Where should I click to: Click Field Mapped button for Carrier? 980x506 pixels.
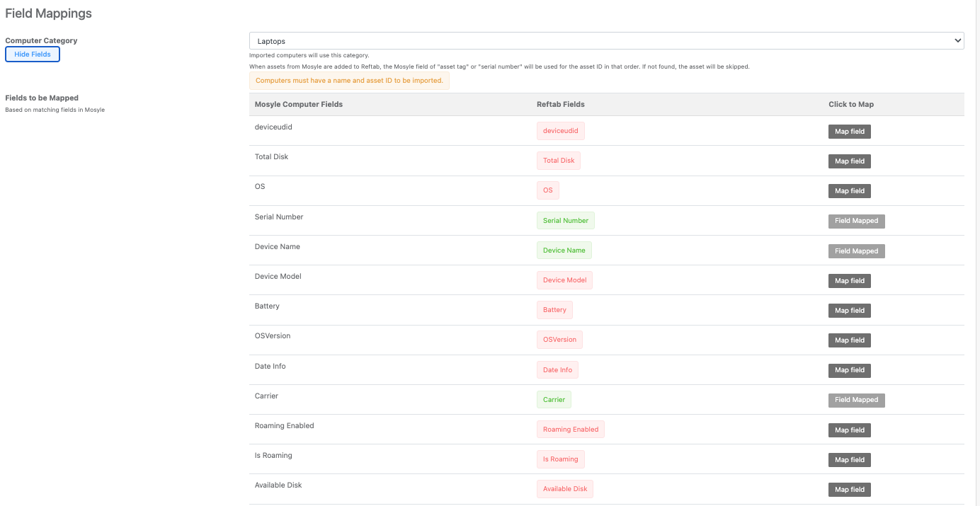coord(857,400)
